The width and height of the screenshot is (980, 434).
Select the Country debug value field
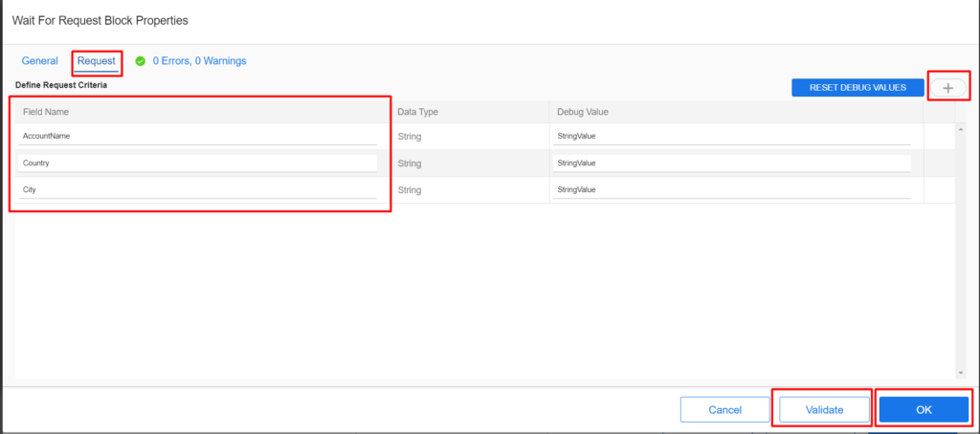(731, 163)
